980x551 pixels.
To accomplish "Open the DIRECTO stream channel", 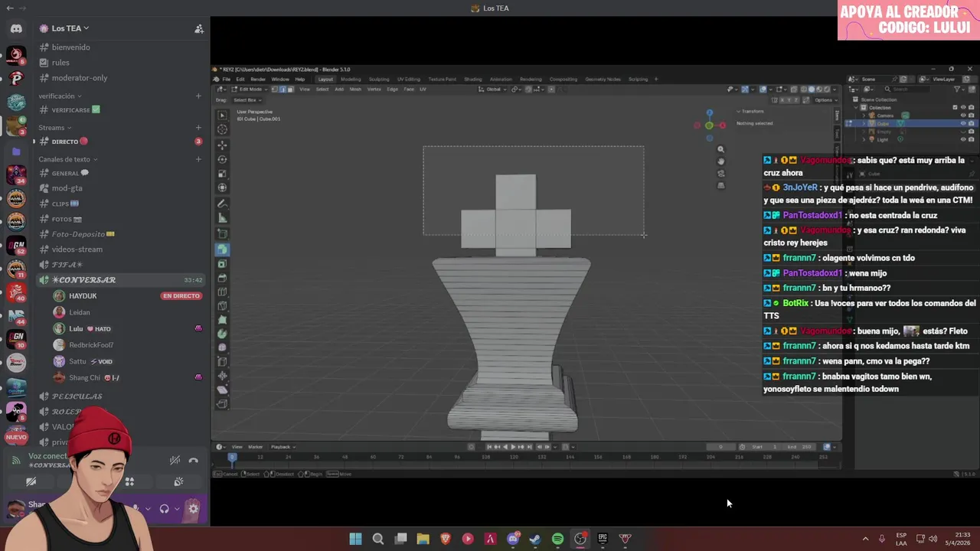I will [120, 142].
